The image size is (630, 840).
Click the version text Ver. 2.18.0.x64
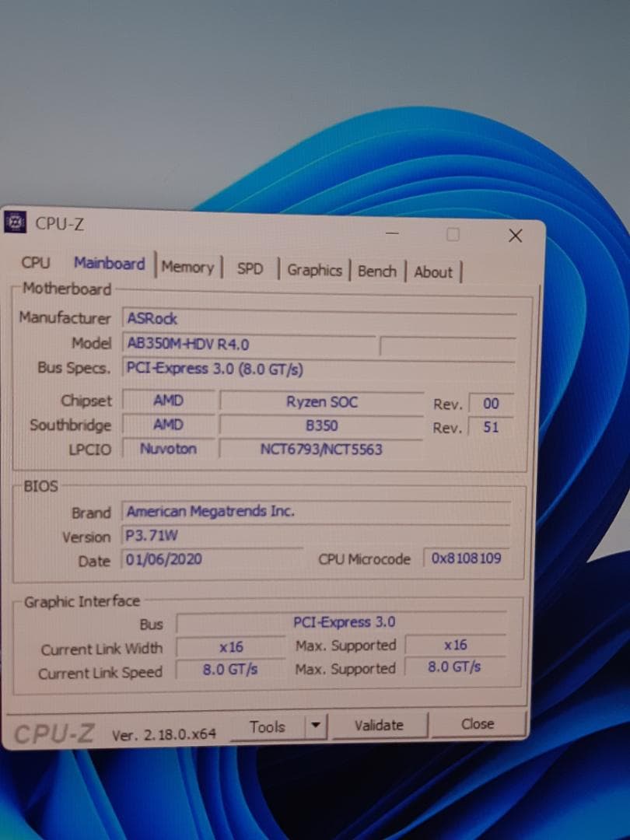pyautogui.click(x=164, y=734)
